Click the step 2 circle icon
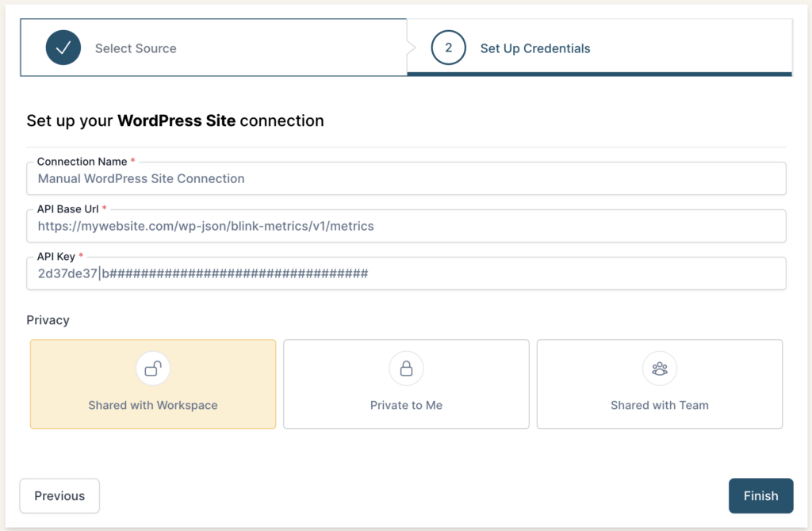 coord(448,48)
